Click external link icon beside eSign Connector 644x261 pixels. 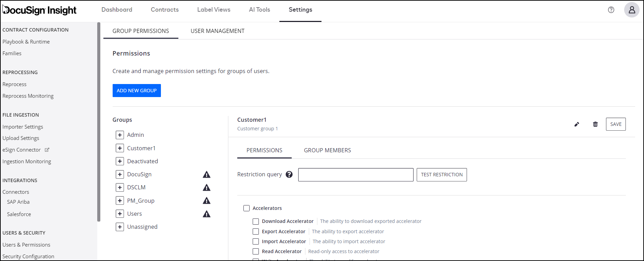(x=47, y=150)
